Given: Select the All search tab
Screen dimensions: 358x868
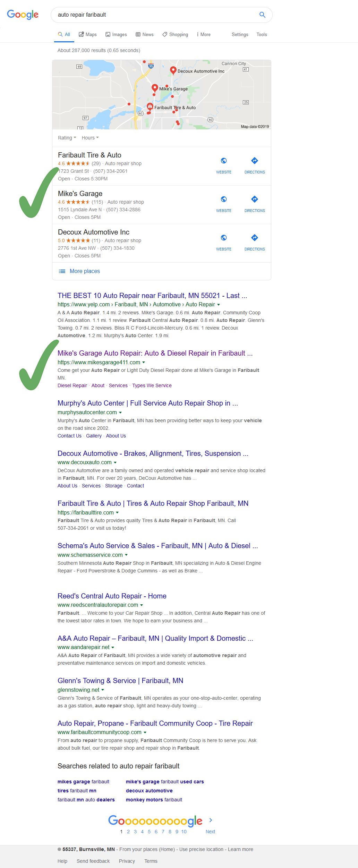Looking at the screenshot, I should coord(64,34).
